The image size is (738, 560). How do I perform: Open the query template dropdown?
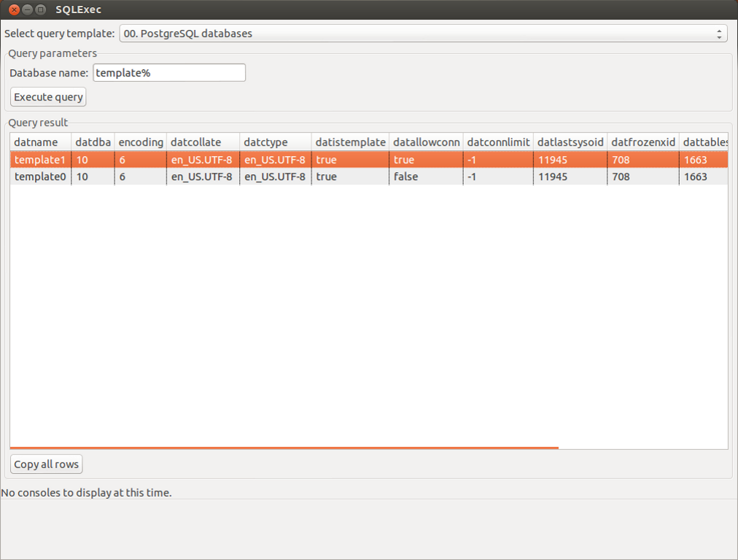click(x=423, y=34)
